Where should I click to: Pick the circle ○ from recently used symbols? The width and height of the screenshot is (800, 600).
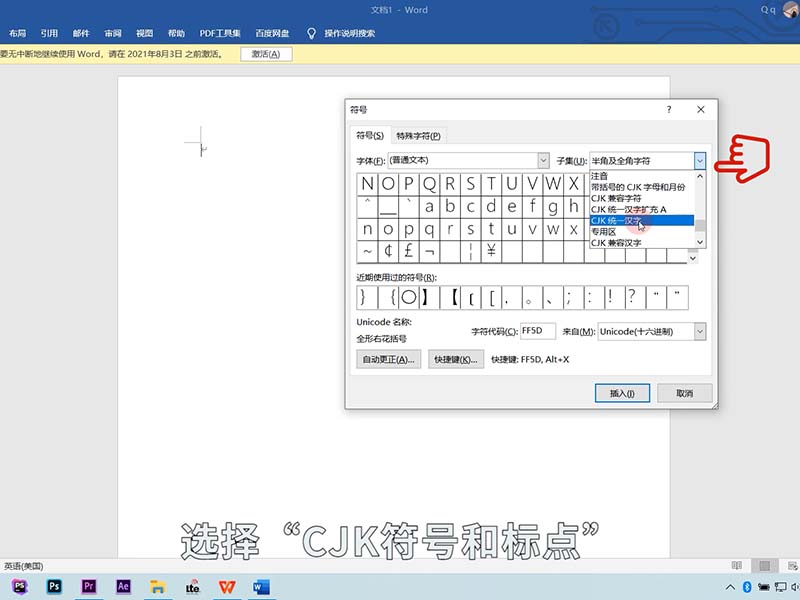click(409, 297)
